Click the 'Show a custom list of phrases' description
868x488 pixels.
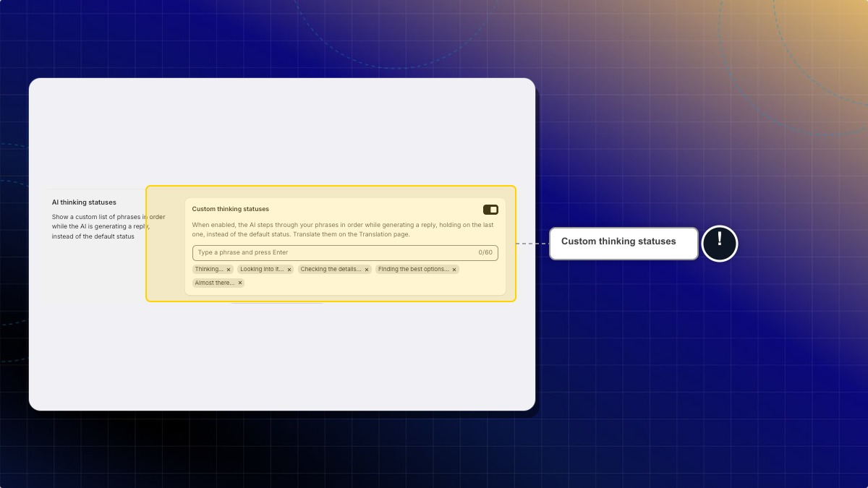click(x=109, y=226)
